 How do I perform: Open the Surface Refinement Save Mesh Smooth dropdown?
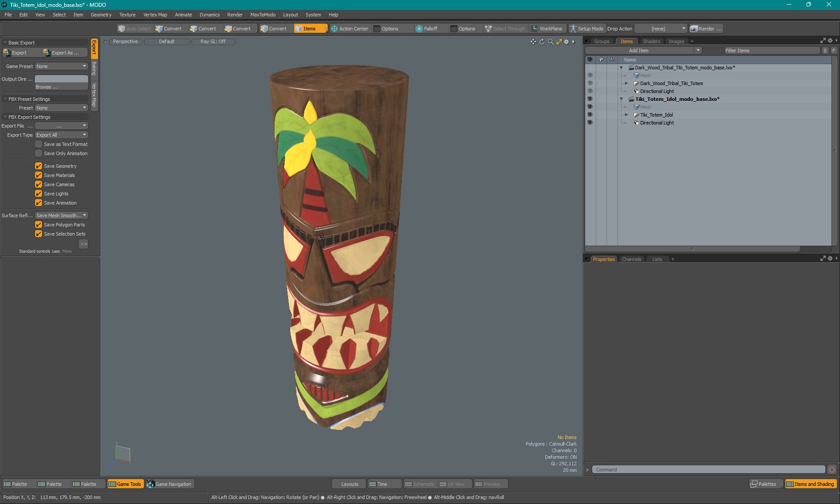[x=62, y=215]
